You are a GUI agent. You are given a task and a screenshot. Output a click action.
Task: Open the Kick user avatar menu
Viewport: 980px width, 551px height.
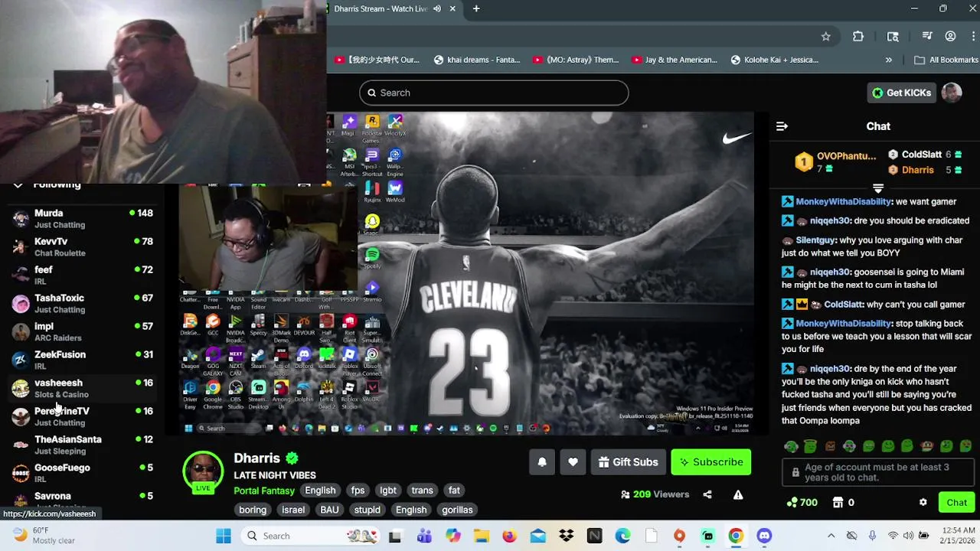pyautogui.click(x=952, y=93)
